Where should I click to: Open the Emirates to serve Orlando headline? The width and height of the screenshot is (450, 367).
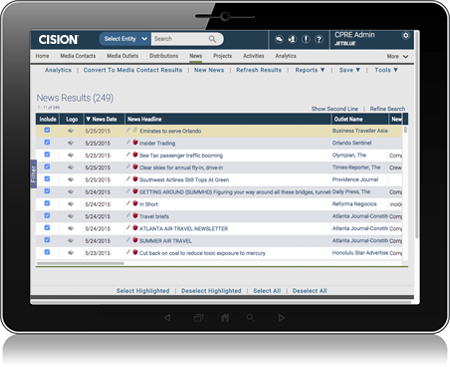coord(170,131)
